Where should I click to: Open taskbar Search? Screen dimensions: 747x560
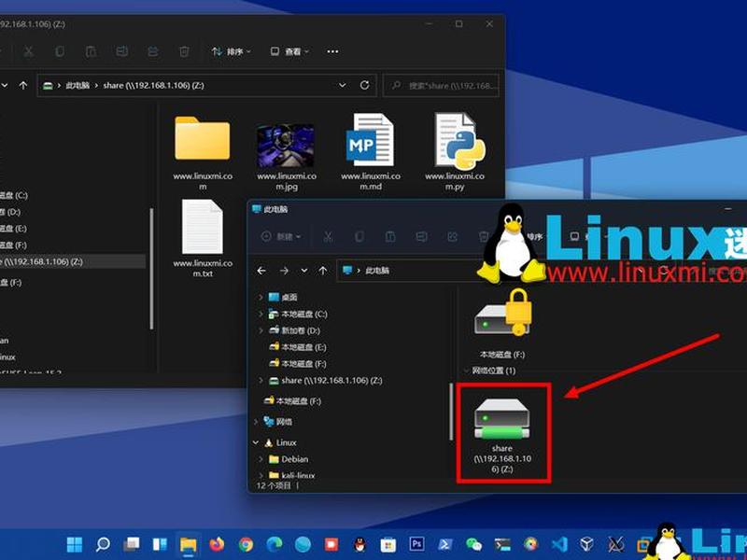pyautogui.click(x=103, y=544)
